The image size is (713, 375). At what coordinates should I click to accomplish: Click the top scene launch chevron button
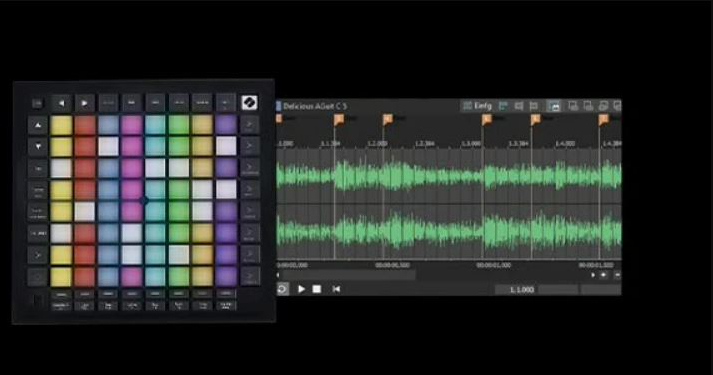[249, 125]
